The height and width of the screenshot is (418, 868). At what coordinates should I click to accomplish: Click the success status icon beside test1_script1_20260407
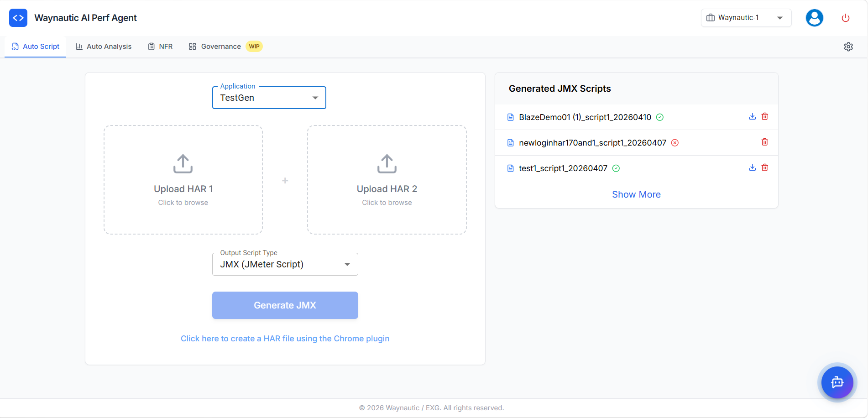click(616, 168)
